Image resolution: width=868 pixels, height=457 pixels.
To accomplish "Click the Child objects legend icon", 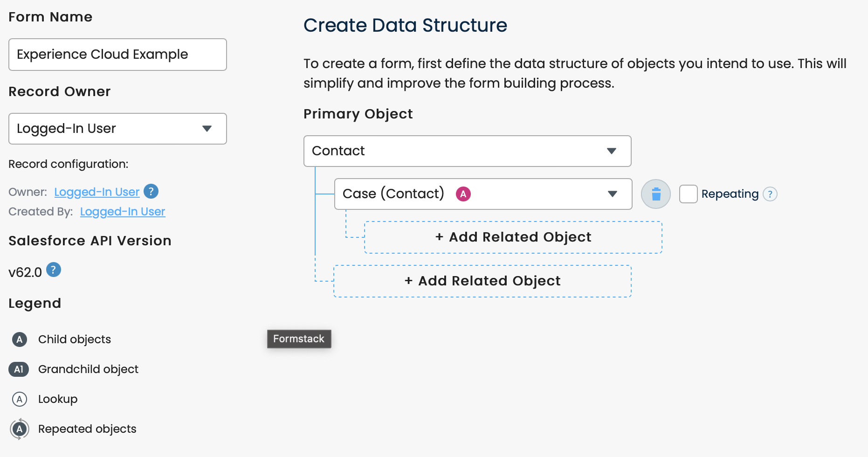I will (x=20, y=339).
